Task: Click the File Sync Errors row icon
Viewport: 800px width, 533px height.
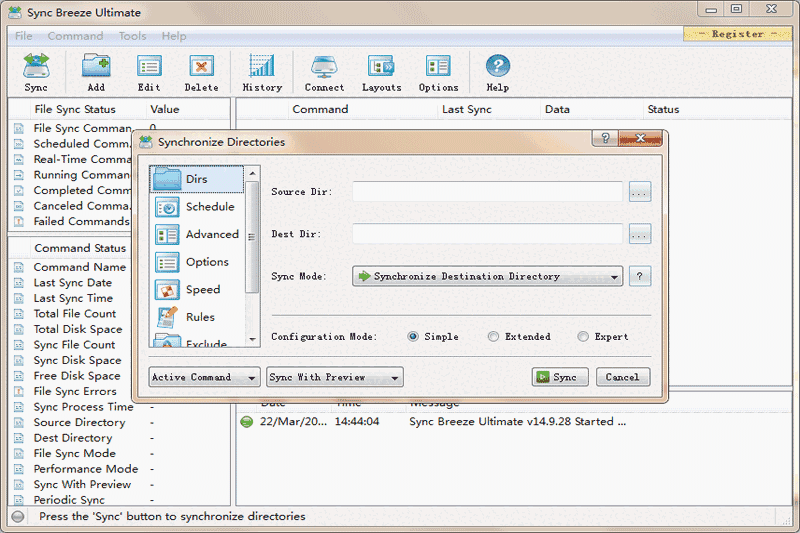Action: point(19,392)
